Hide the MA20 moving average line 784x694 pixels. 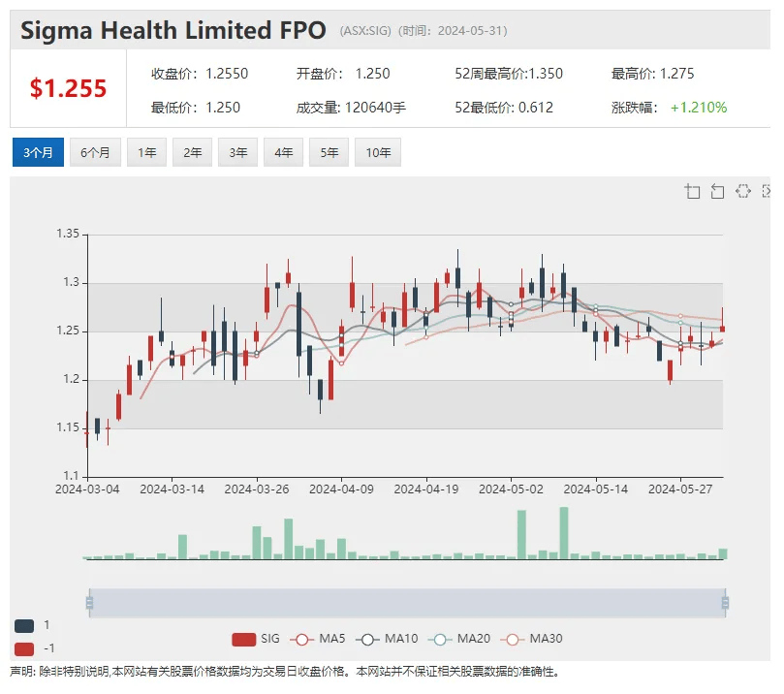[x=459, y=639]
